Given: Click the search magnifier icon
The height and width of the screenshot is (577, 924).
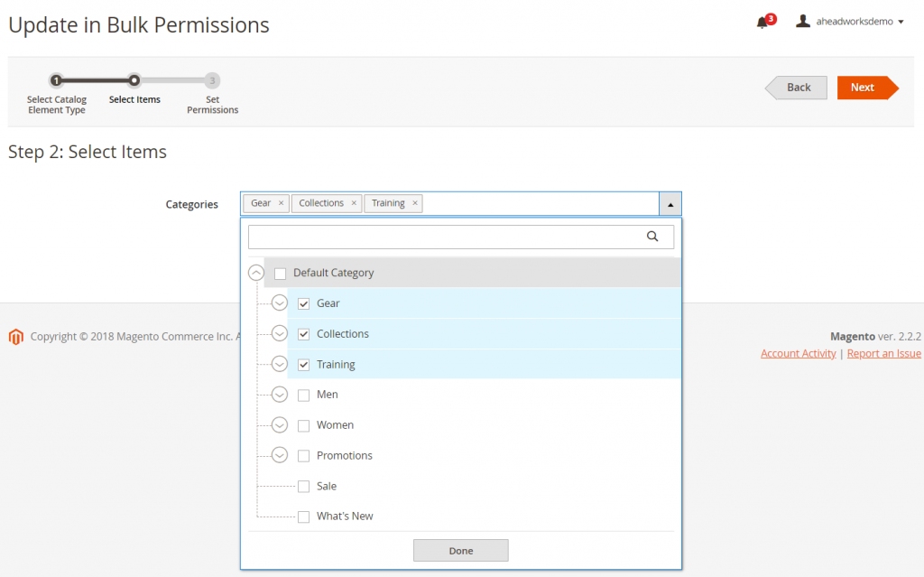Looking at the screenshot, I should 652,237.
